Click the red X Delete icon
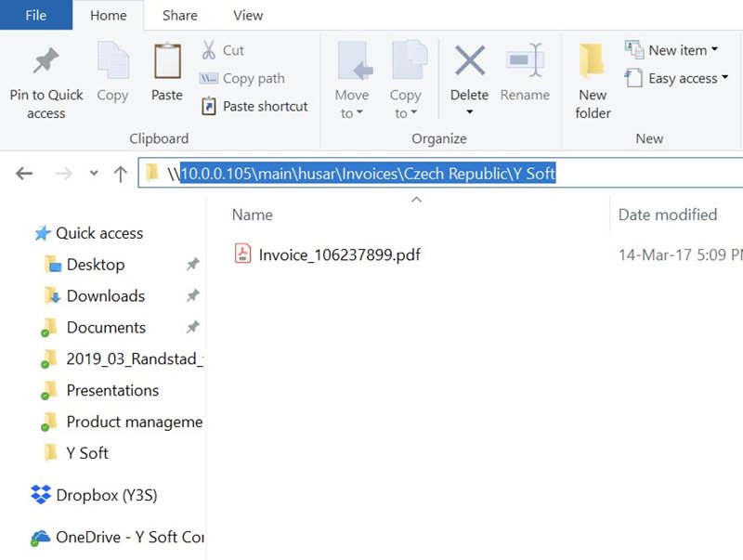Screen dimensions: 743x560 470,60
